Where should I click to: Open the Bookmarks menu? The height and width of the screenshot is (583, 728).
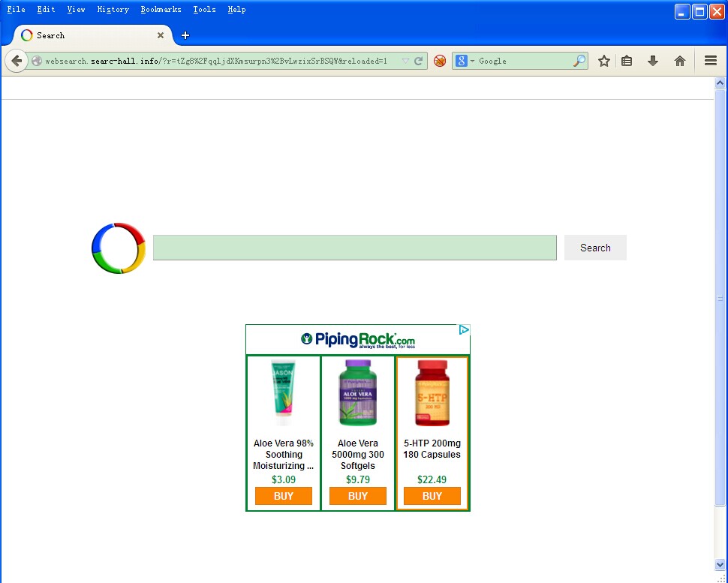(x=161, y=9)
